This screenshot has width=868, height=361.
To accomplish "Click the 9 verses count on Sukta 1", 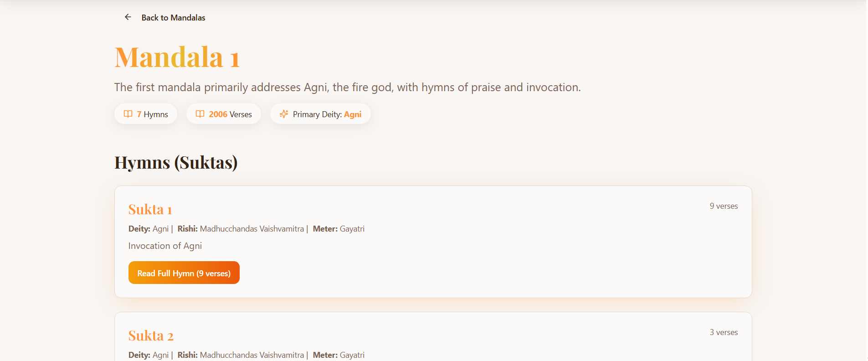I will pos(724,206).
